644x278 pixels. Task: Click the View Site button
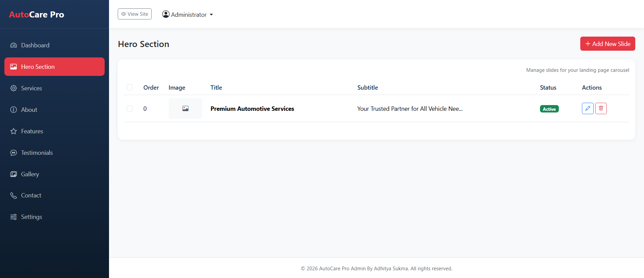pyautogui.click(x=135, y=14)
